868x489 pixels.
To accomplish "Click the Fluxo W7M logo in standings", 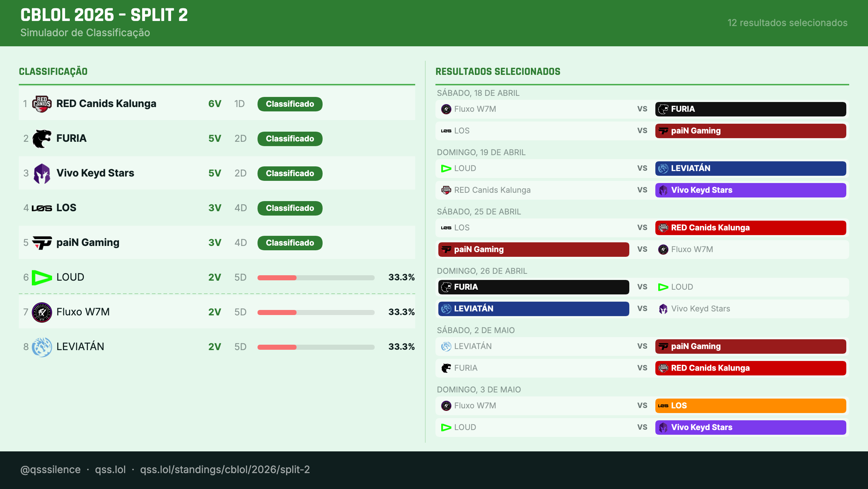I will point(42,312).
